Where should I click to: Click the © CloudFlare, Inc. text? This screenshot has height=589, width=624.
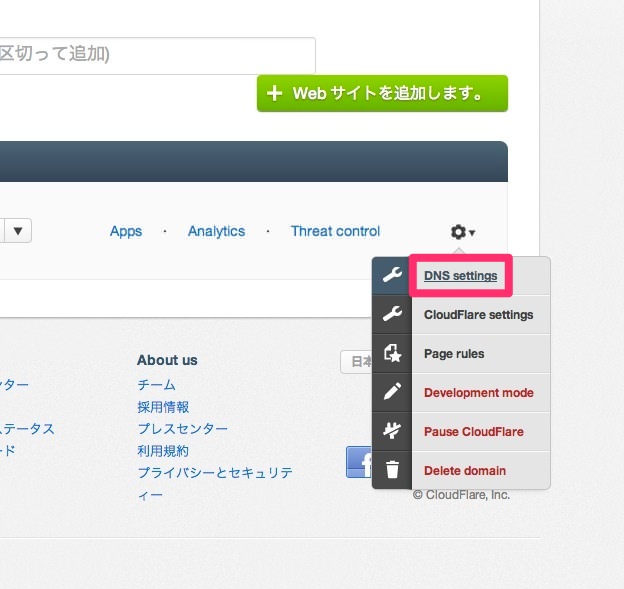pyautogui.click(x=461, y=495)
